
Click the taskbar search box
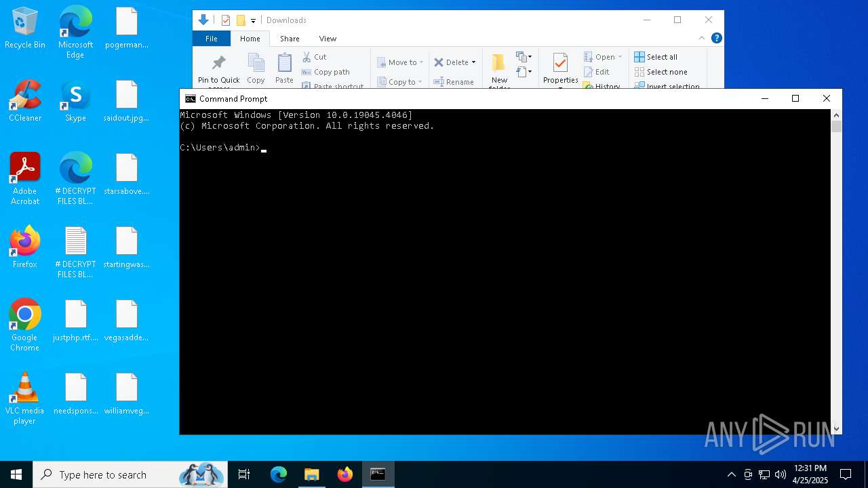(129, 474)
